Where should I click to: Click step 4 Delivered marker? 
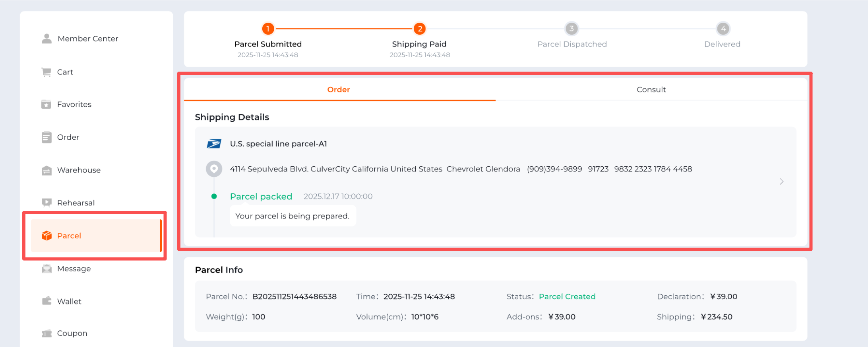click(x=723, y=29)
